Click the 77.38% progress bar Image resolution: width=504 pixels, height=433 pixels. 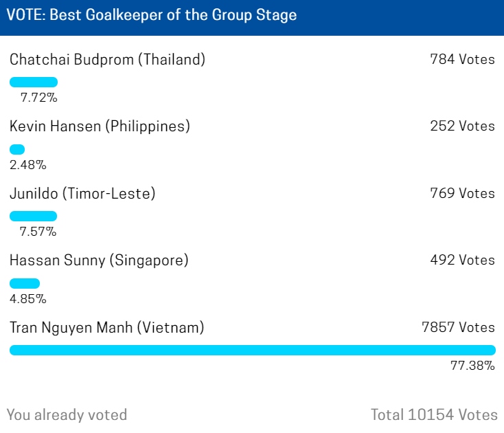click(253, 350)
